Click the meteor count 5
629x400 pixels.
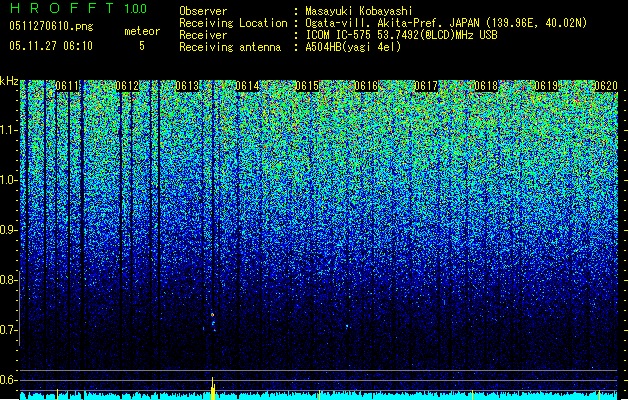click(x=142, y=46)
